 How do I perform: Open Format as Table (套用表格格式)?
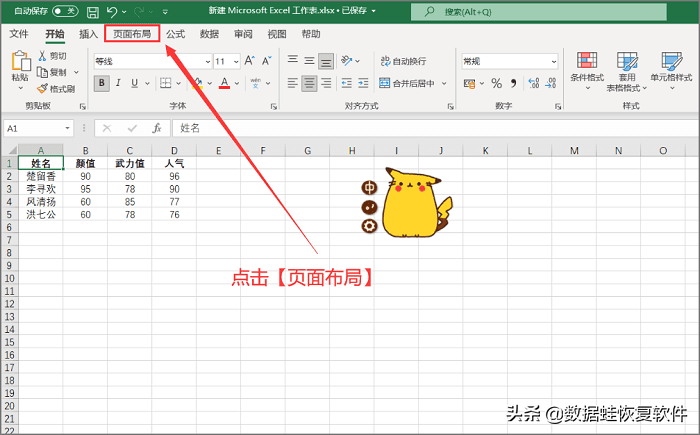[x=627, y=71]
